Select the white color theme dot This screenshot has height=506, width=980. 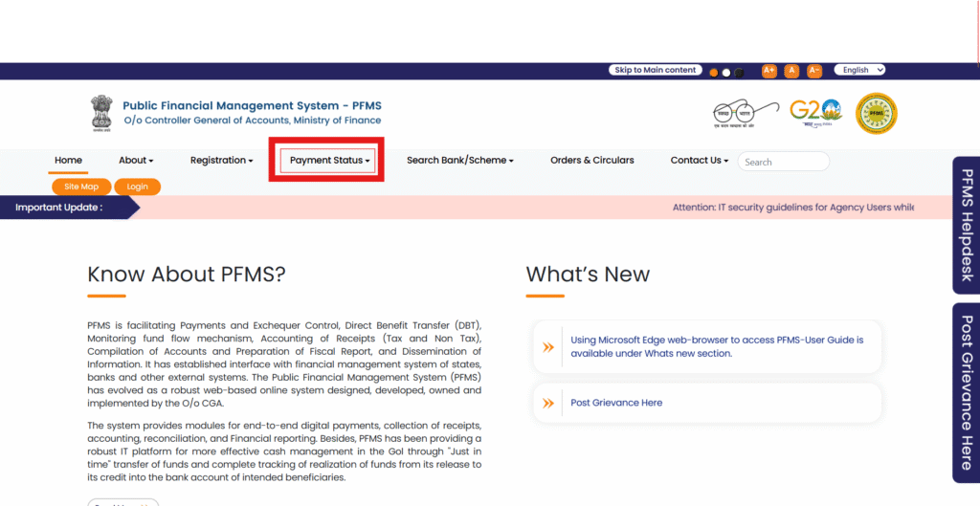(726, 73)
